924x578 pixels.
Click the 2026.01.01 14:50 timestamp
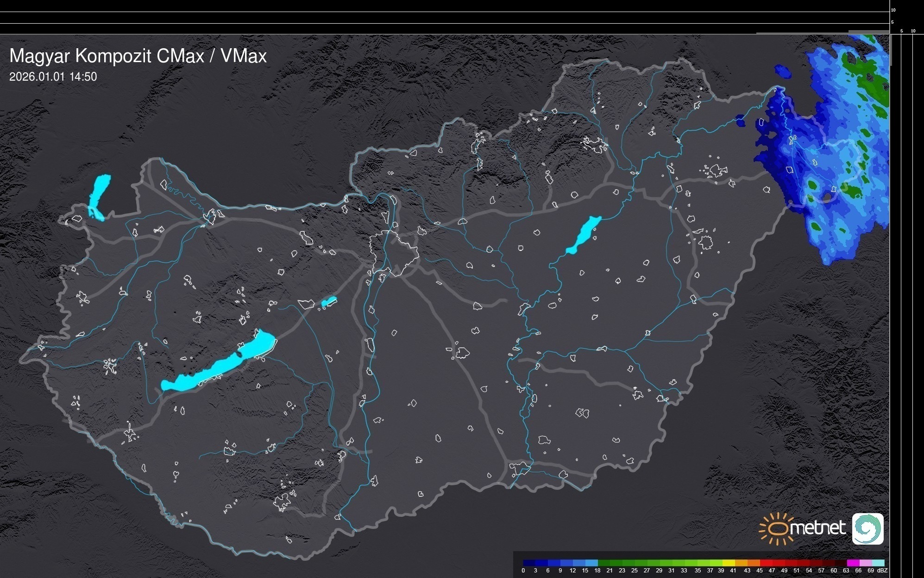[x=53, y=76]
